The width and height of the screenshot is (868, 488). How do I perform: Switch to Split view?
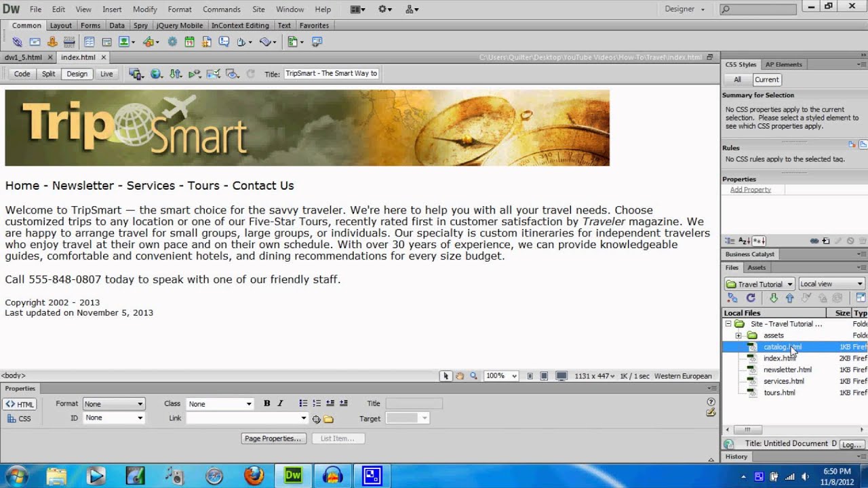(49, 74)
